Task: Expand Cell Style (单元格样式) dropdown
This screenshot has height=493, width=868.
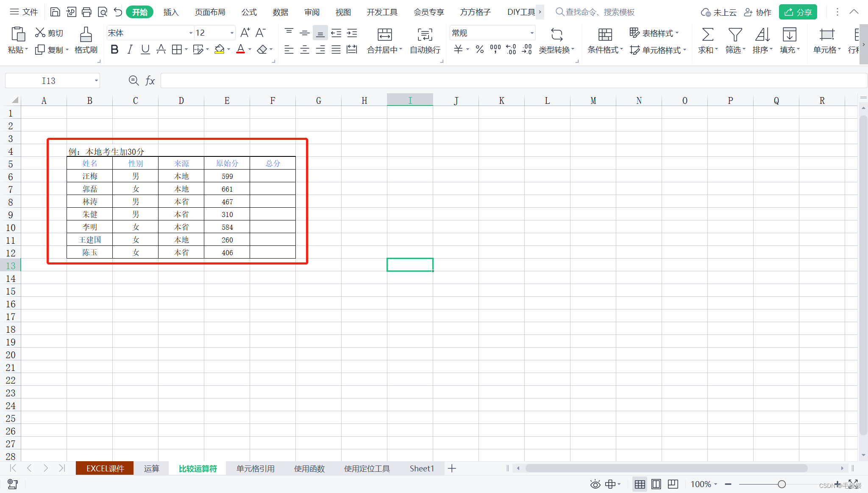Action: [x=684, y=50]
